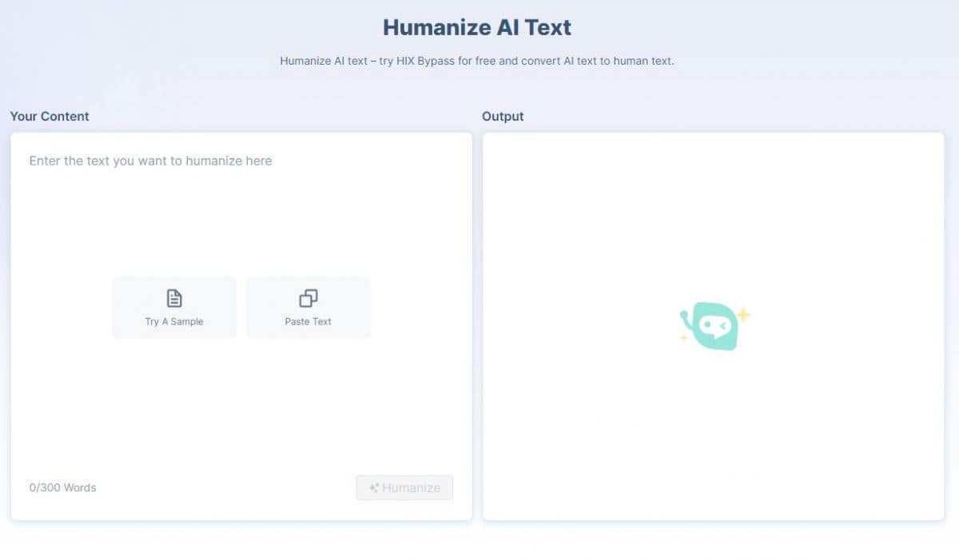Click the Paste Text button
Image resolution: width=959 pixels, height=560 pixels.
coord(308,307)
